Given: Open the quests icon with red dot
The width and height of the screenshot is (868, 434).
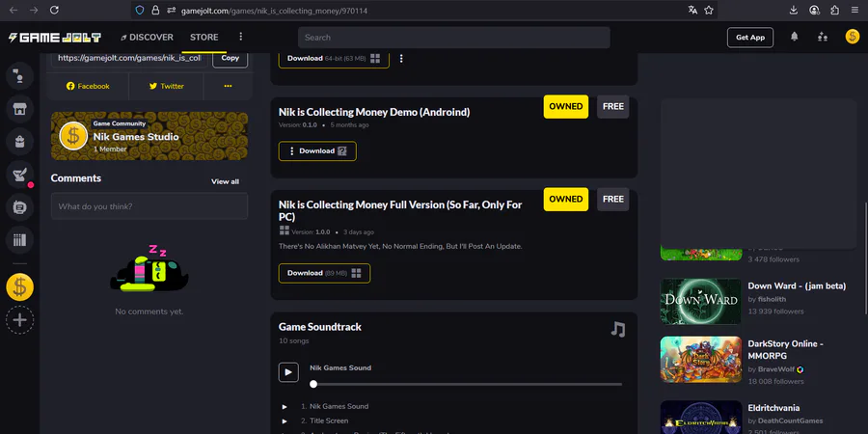Looking at the screenshot, I should tap(19, 175).
